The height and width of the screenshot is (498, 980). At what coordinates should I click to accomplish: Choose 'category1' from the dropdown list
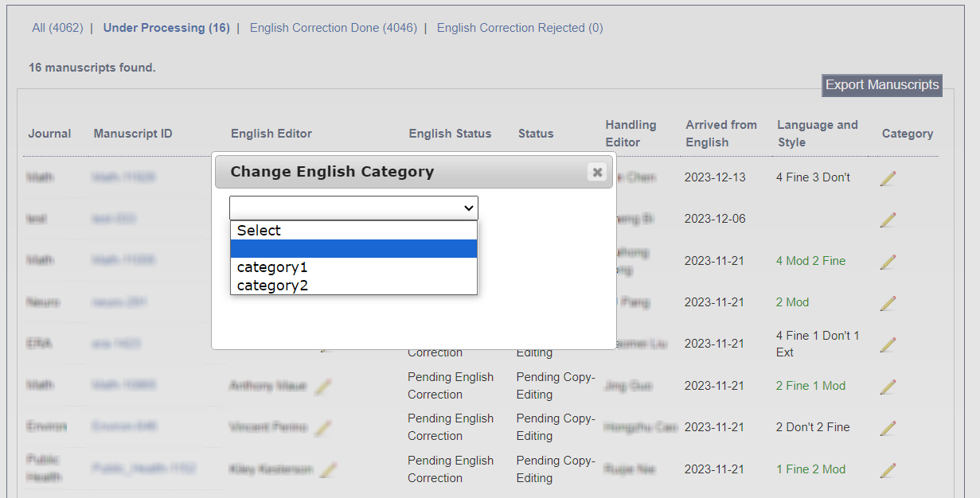point(272,267)
